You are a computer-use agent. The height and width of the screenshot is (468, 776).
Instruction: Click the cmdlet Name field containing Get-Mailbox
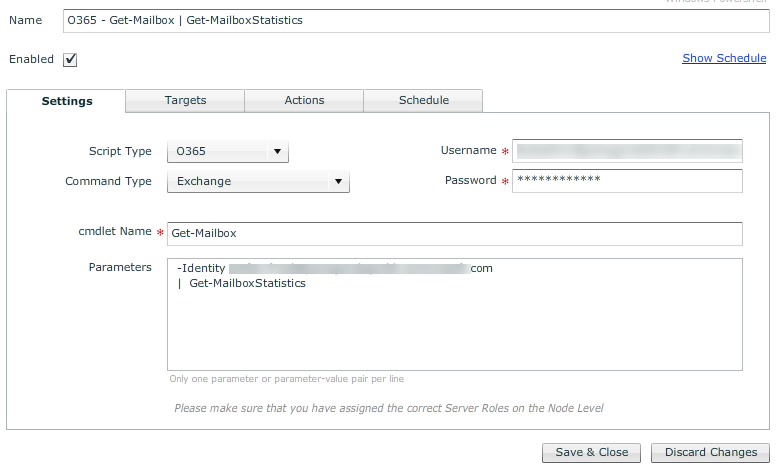[x=454, y=233]
